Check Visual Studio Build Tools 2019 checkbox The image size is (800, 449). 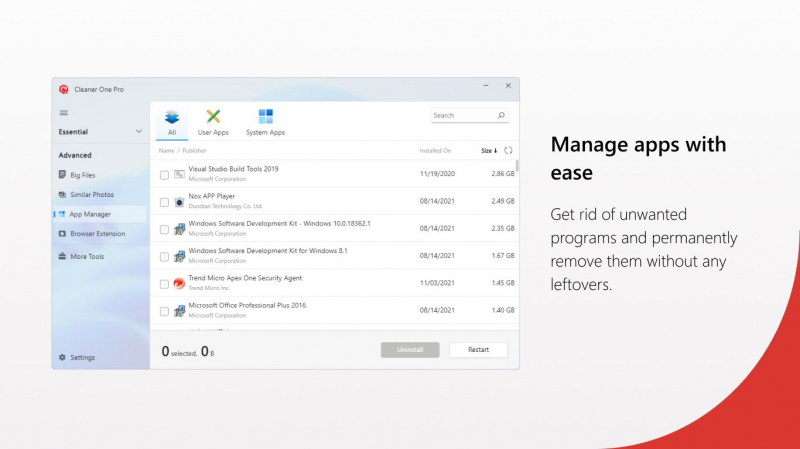[164, 175]
